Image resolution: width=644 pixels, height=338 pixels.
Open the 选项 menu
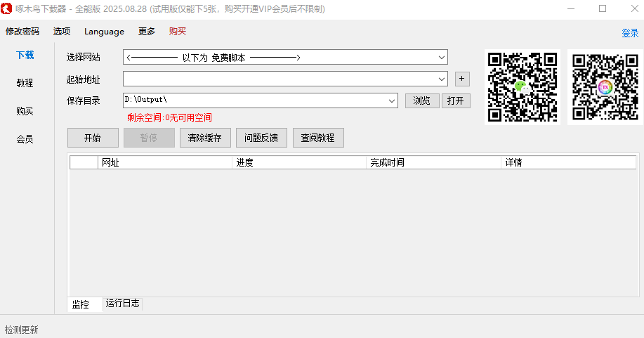pyautogui.click(x=62, y=32)
